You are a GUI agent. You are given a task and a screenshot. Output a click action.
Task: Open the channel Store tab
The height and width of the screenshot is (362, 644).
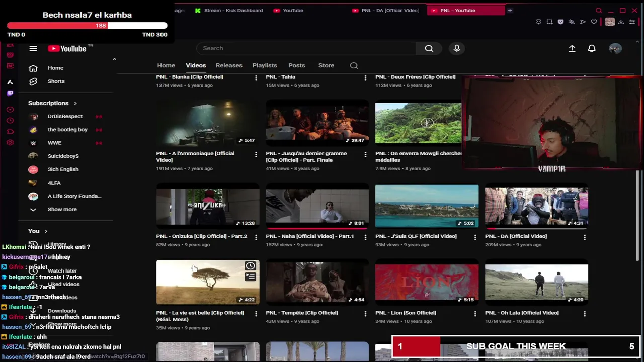click(326, 65)
